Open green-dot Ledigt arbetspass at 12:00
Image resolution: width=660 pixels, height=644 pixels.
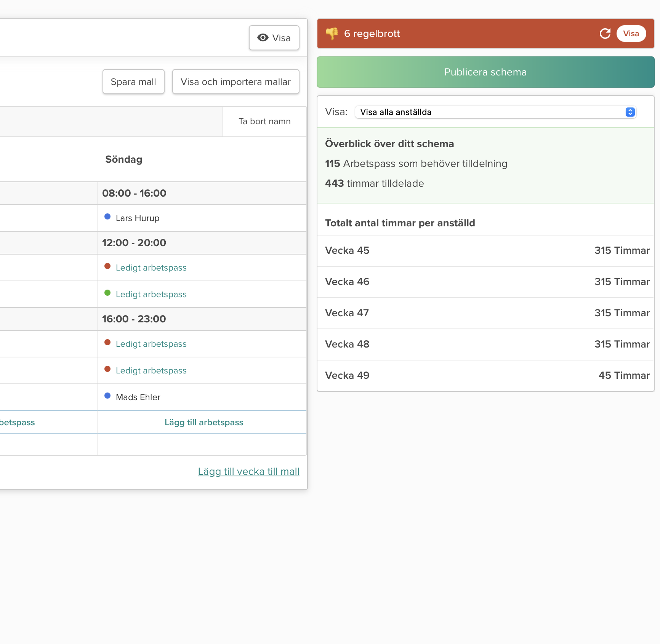click(x=151, y=294)
